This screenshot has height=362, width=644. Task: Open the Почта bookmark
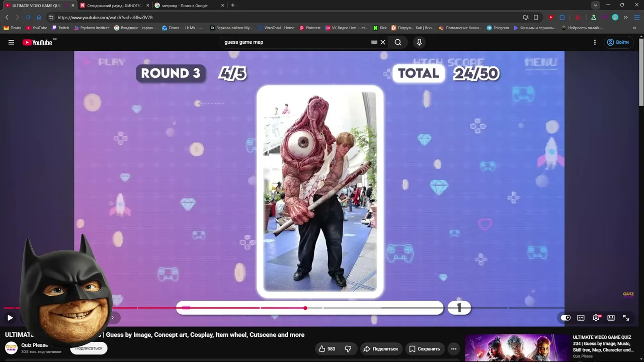[x=13, y=28]
